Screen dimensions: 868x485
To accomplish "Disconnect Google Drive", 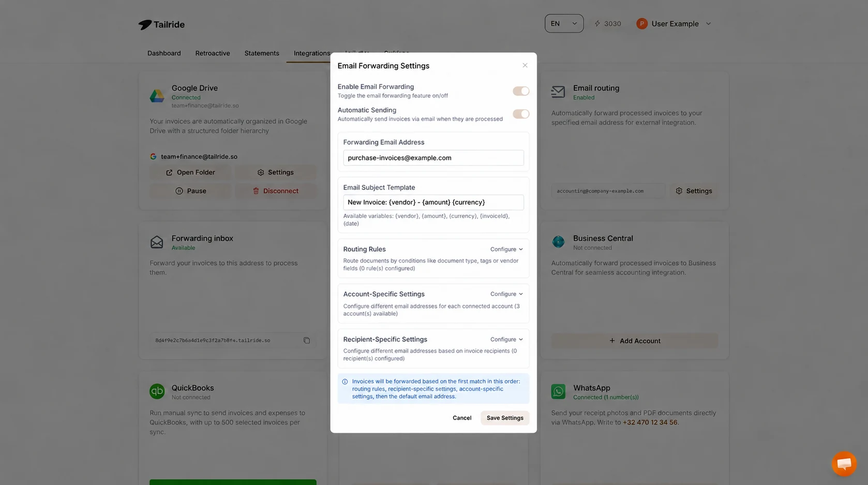I will (x=276, y=191).
